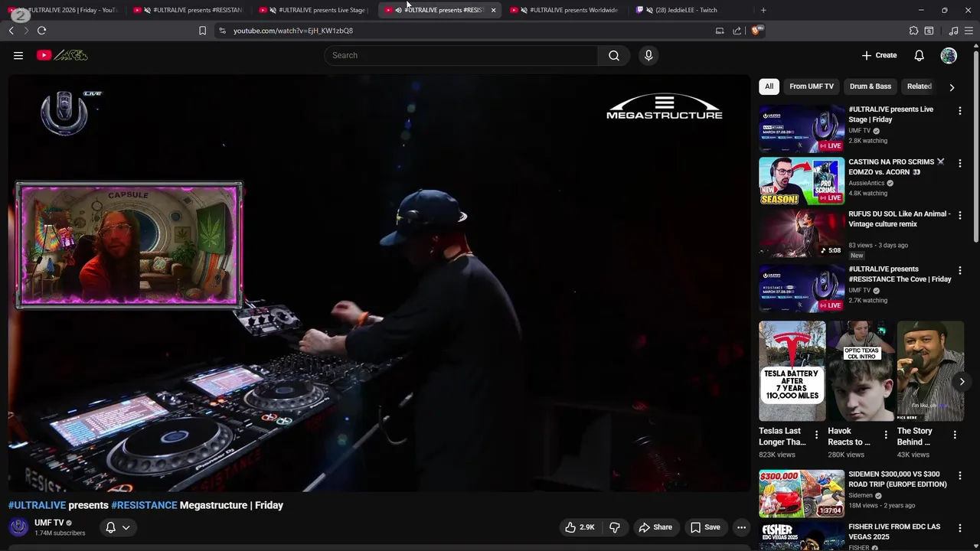Open Tesla battery short thumbnail
This screenshot has width=980, height=551.
click(792, 371)
